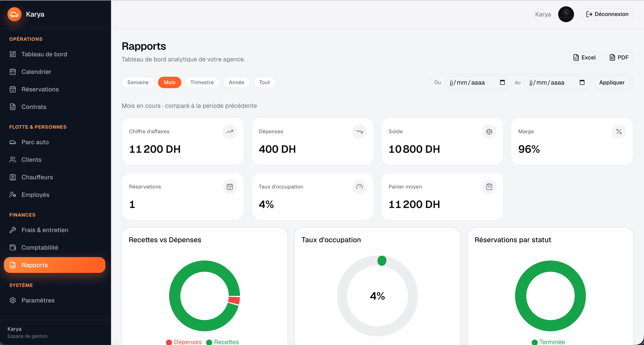644x345 pixels.
Task: Open the calendar picker of the au date field
Action: (x=582, y=82)
